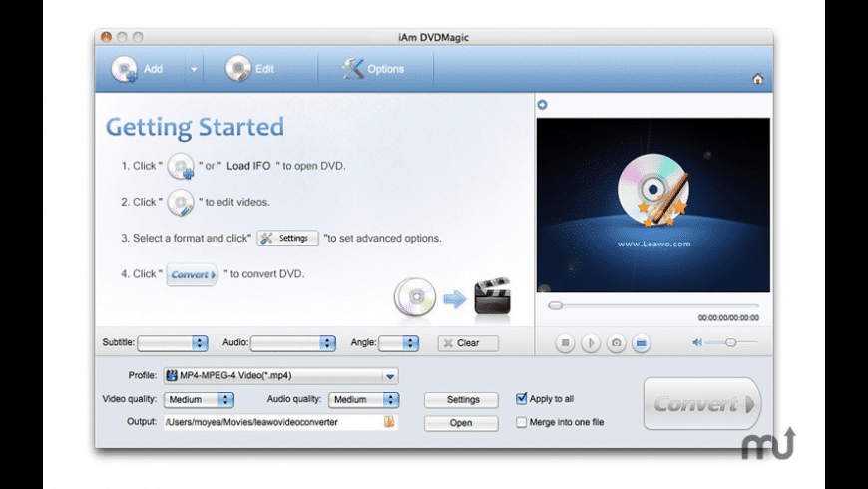Click the Open button
Screen dimensions: 868x489
pyautogui.click(x=461, y=423)
